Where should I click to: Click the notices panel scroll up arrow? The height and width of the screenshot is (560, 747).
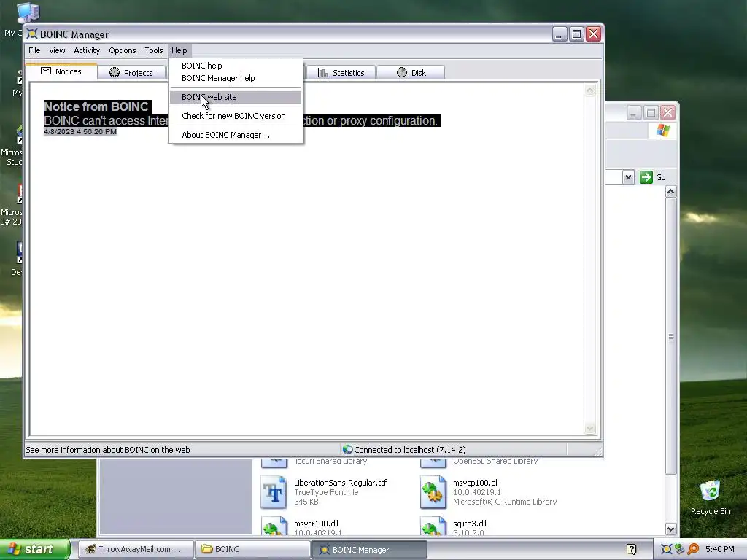coord(589,90)
